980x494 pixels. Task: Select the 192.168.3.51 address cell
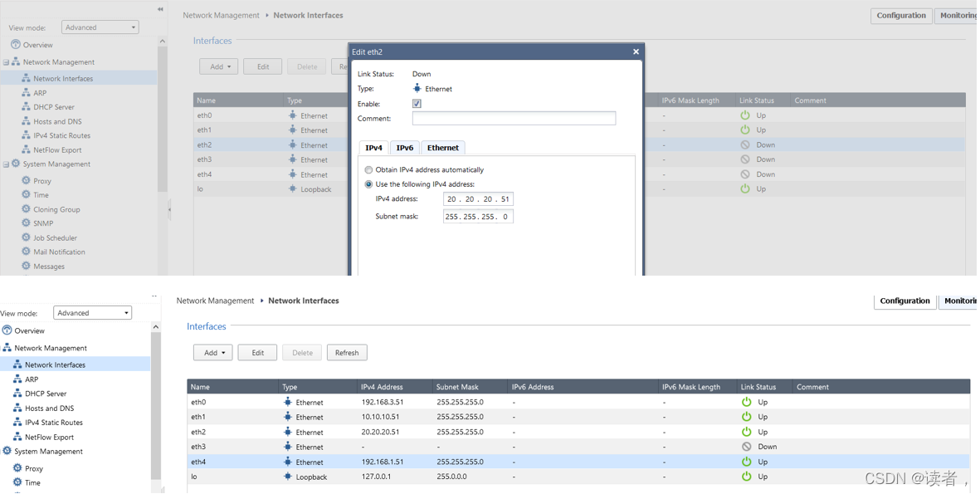383,402
